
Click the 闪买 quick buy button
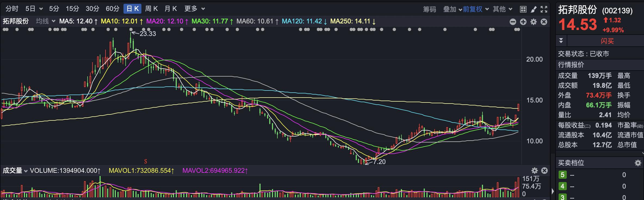point(607,41)
